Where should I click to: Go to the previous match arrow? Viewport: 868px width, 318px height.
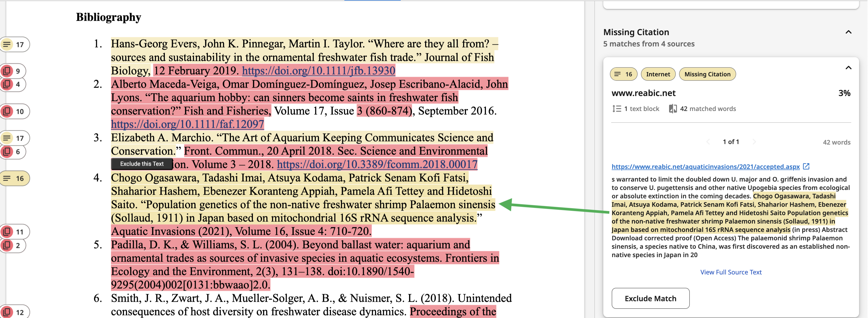click(x=708, y=142)
